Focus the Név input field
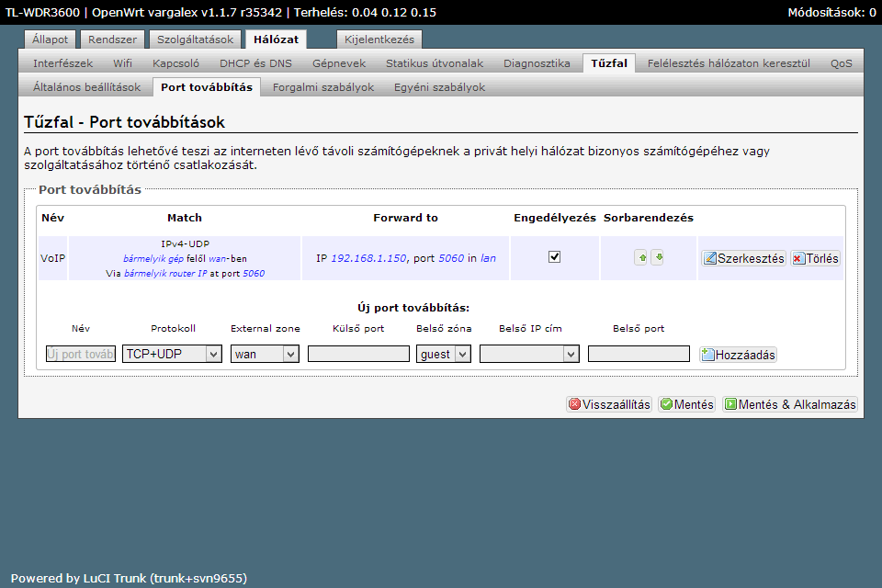Viewport: 882px width, 588px height. pyautogui.click(x=81, y=354)
